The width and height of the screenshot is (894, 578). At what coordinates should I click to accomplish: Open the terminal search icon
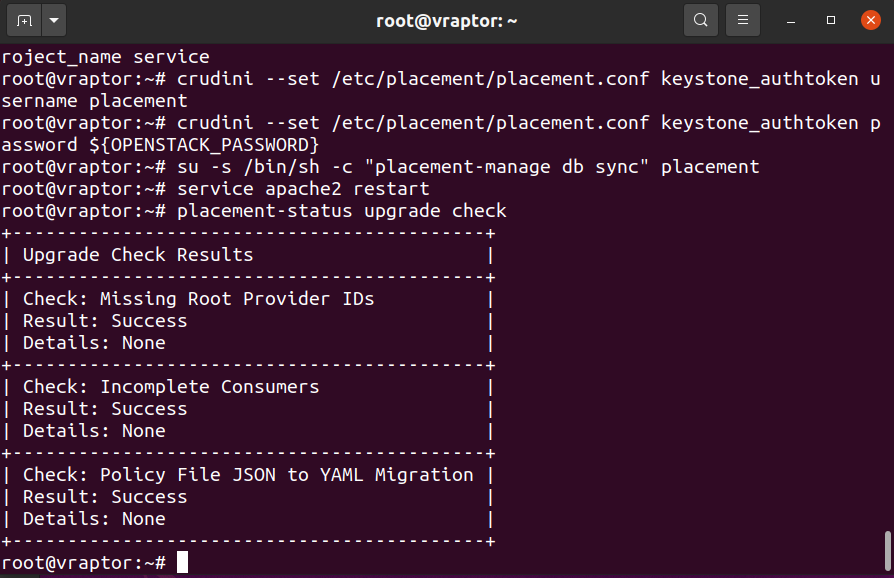[701, 21]
